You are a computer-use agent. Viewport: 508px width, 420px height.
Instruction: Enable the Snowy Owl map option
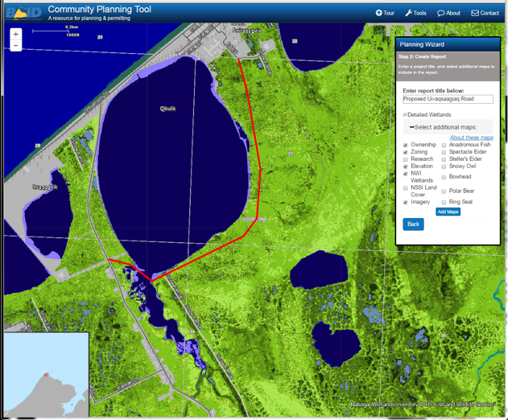coord(444,167)
